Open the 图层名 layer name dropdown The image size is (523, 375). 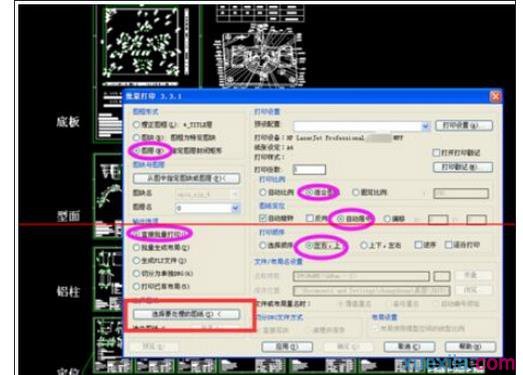click(x=235, y=208)
